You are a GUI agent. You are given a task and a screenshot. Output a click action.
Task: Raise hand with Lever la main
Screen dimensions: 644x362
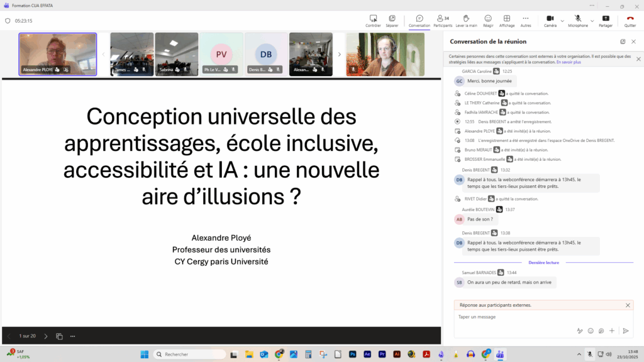click(465, 20)
